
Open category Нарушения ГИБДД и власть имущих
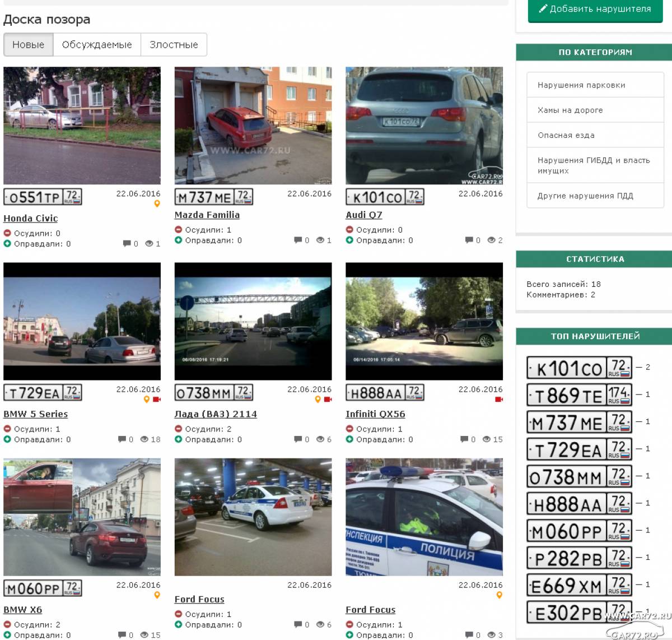click(x=595, y=165)
